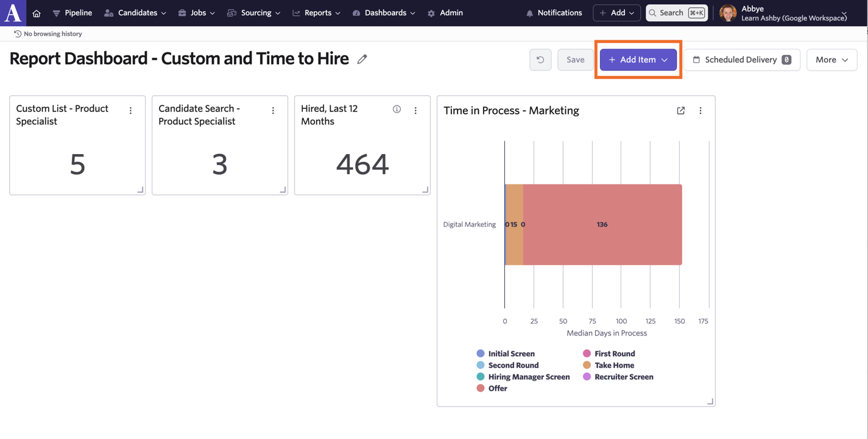This screenshot has height=439, width=868.
Task: Click resize handle of Candidate Search card
Action: tap(283, 190)
